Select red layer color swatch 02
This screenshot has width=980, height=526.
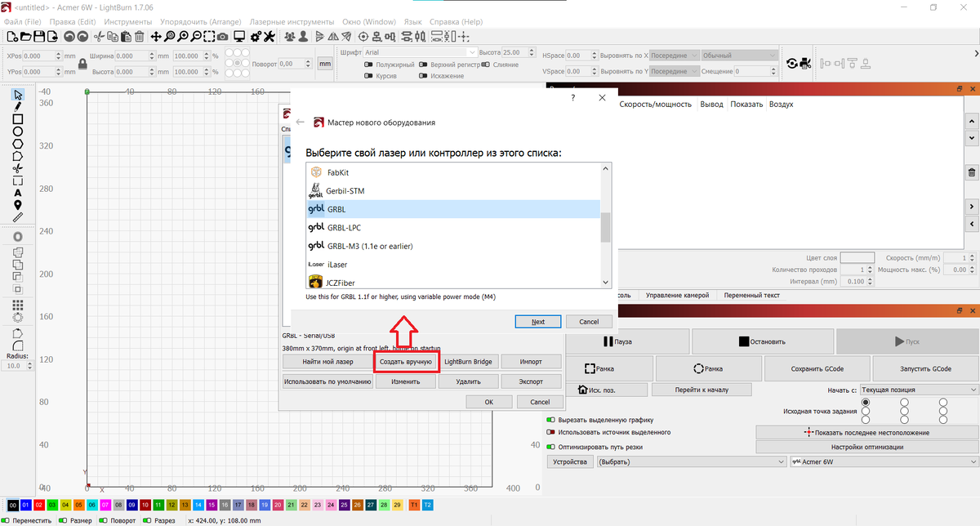coord(39,506)
